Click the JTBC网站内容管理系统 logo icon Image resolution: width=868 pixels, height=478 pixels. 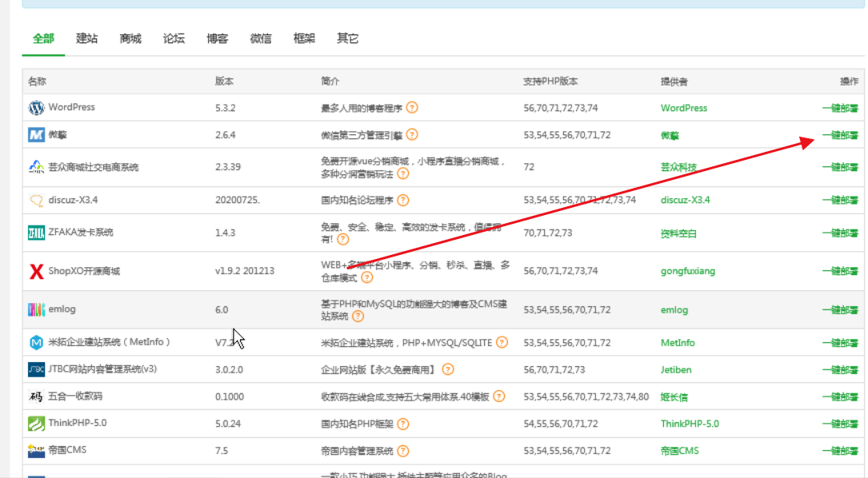[36, 369]
